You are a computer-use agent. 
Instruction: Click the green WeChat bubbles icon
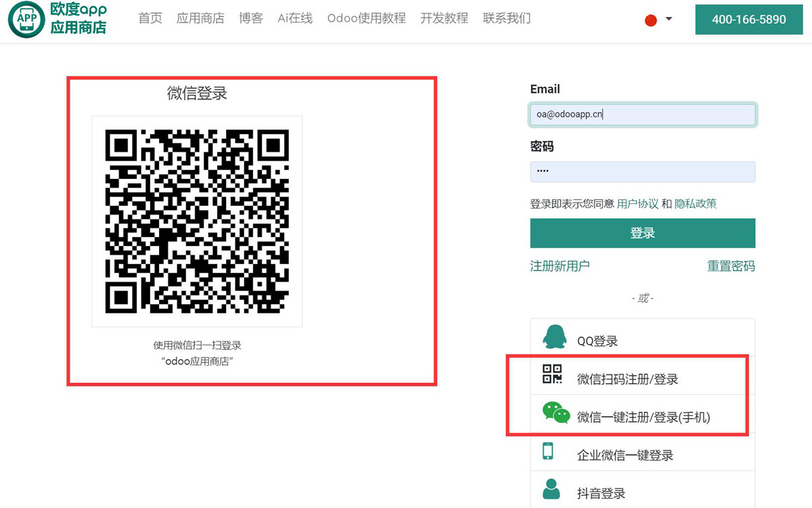point(556,412)
